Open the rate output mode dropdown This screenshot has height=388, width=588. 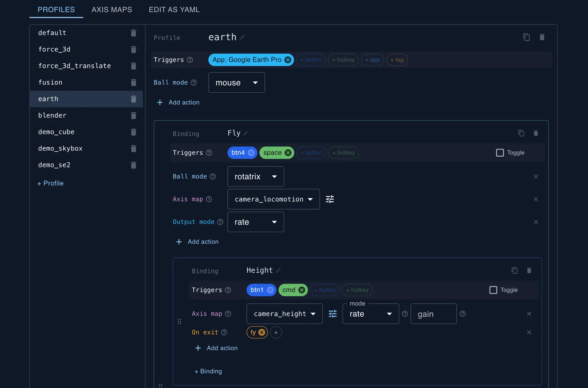pos(255,222)
